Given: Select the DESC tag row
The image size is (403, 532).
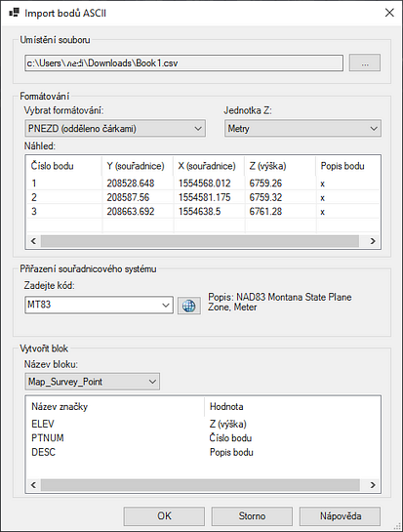Looking at the screenshot, I should (x=203, y=452).
